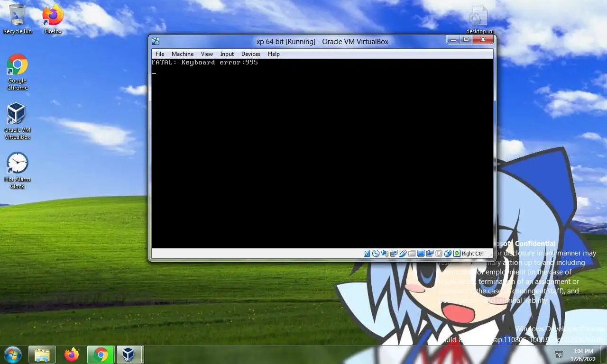Open the View menu
The height and width of the screenshot is (364, 607).
pos(207,54)
